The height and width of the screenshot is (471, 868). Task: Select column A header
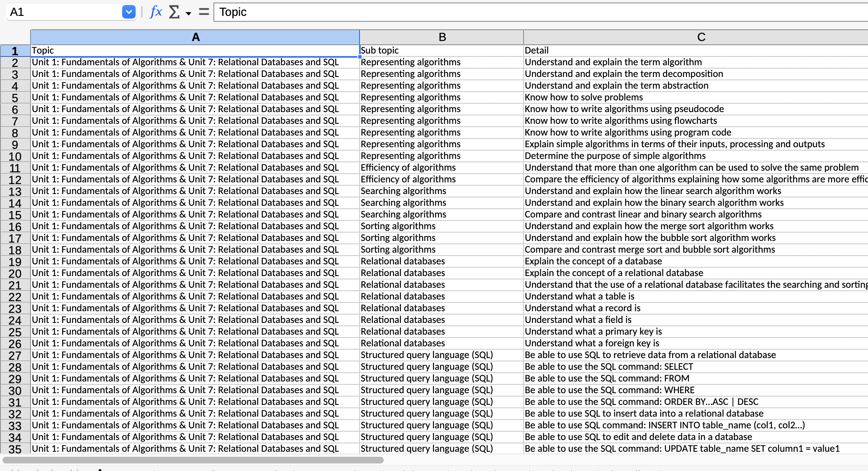195,37
